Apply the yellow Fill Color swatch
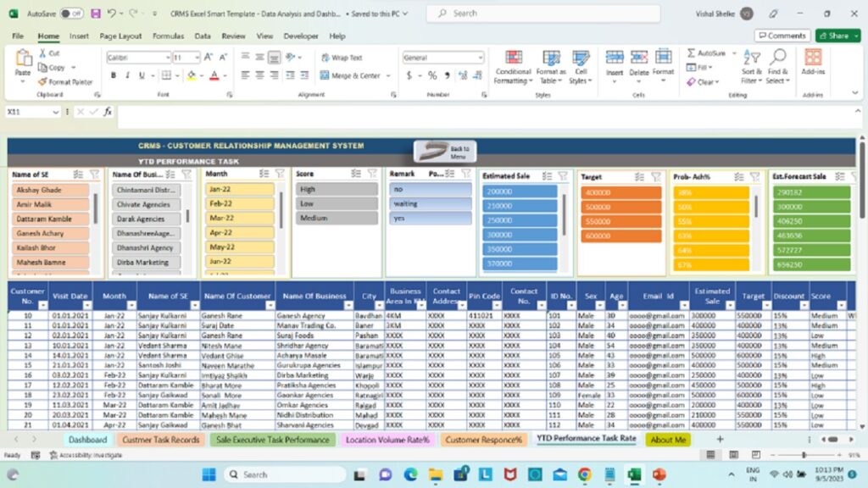The width and height of the screenshot is (868, 488). point(191,75)
